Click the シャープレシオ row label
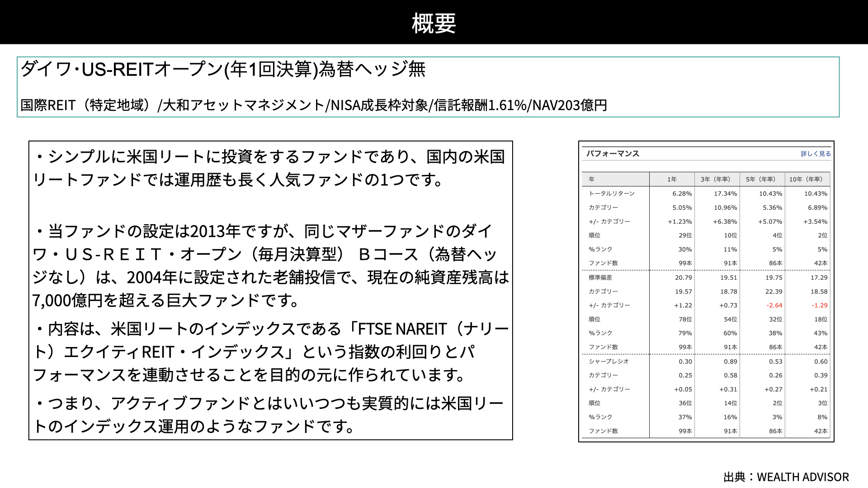 609,361
